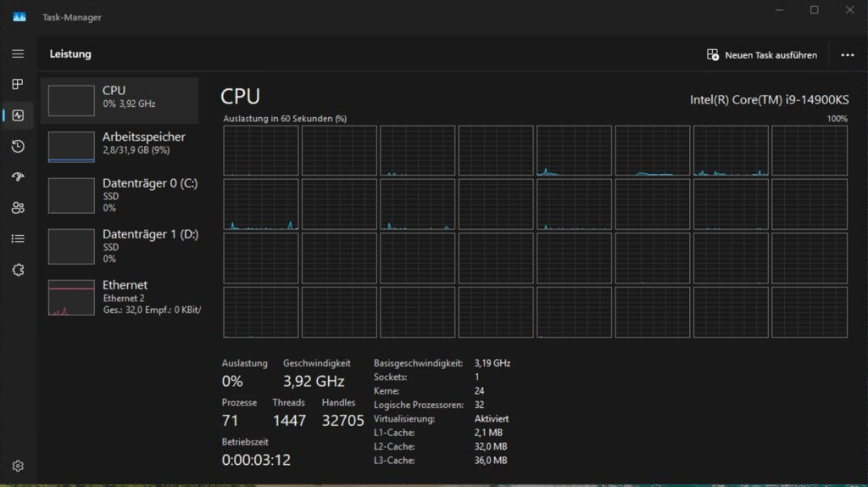Select the Arbeitsspeicher entry

click(x=120, y=147)
